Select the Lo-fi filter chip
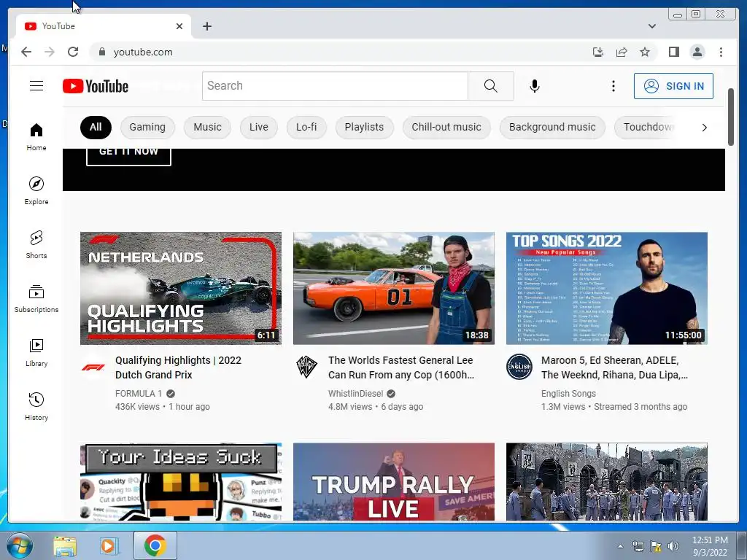 [x=306, y=127]
